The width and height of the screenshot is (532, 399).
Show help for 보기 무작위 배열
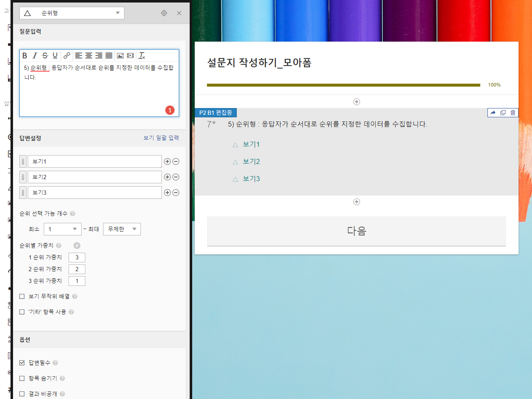coord(74,296)
